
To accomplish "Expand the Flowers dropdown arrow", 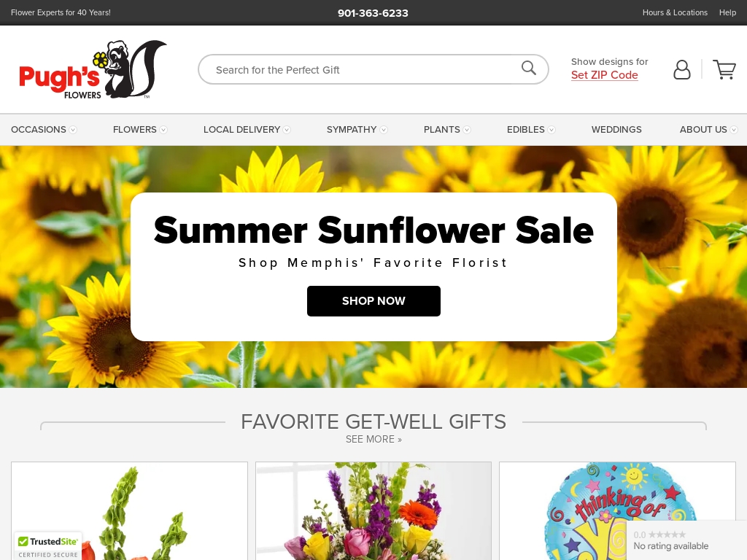I will click(x=163, y=130).
